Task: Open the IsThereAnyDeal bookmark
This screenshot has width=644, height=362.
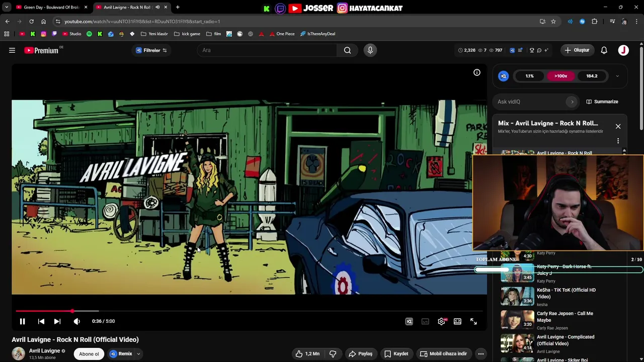Action: point(317,34)
